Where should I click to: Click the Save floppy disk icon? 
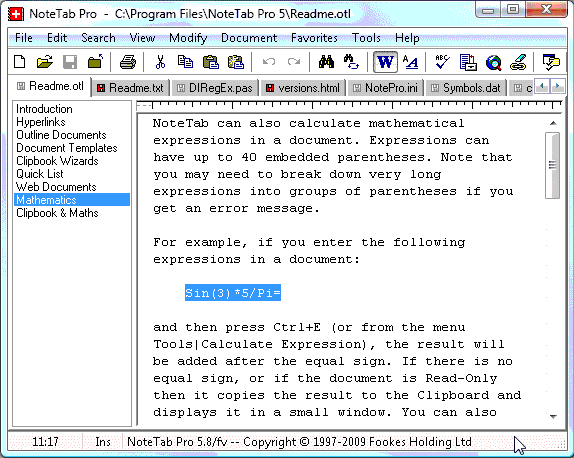[70, 62]
